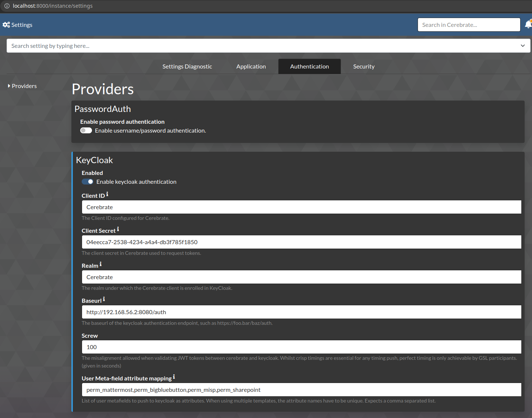Image resolution: width=532 pixels, height=418 pixels.
Task: Click the realm help description text
Action: pos(157,288)
